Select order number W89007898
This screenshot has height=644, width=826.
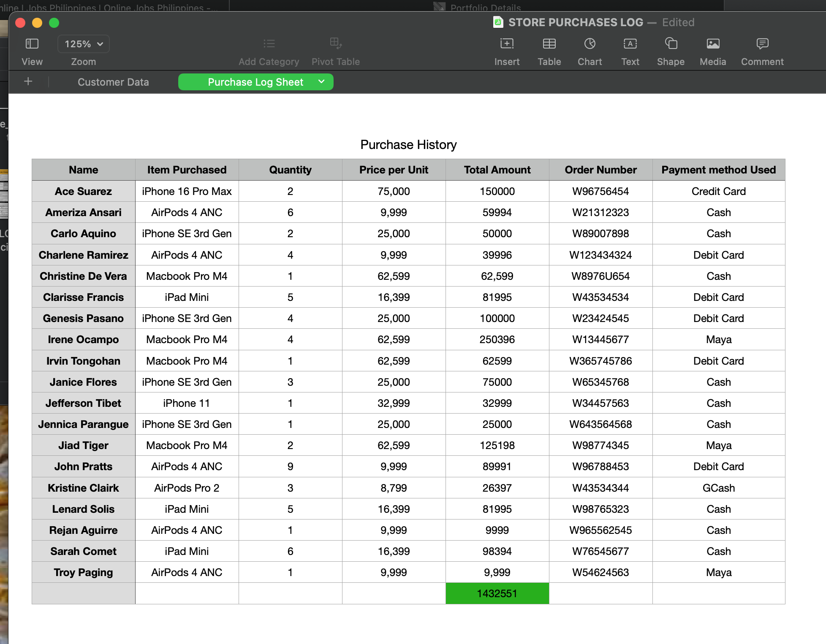[x=601, y=233]
